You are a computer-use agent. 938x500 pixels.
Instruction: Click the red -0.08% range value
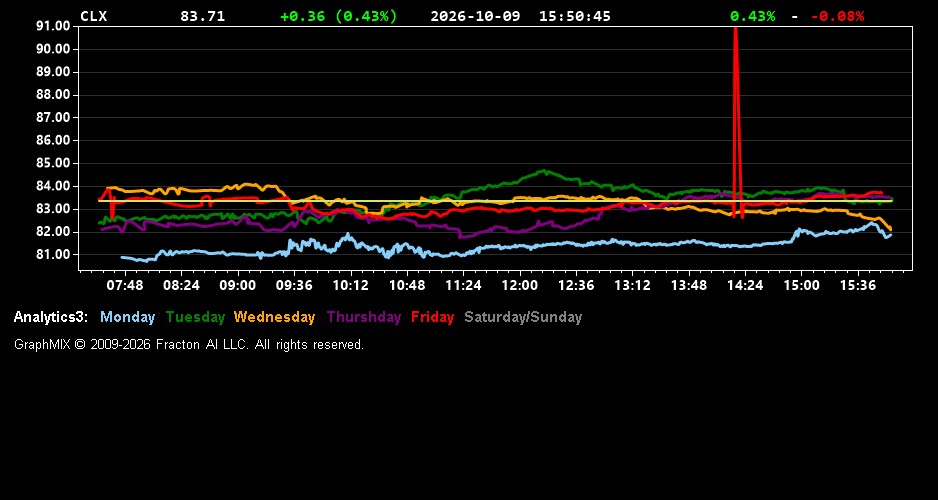(x=838, y=16)
